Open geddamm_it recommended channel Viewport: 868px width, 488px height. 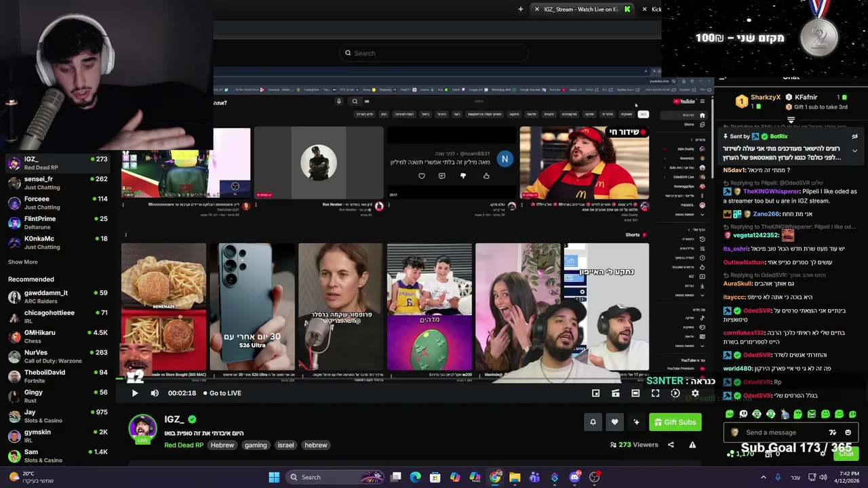click(57, 297)
